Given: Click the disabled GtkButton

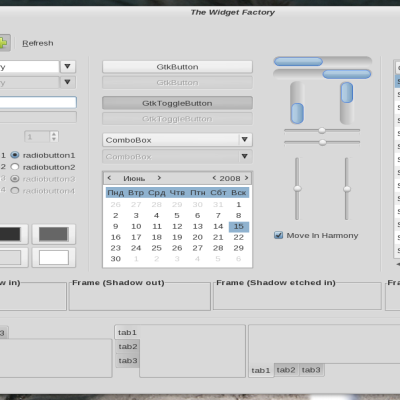Looking at the screenshot, I should [177, 82].
